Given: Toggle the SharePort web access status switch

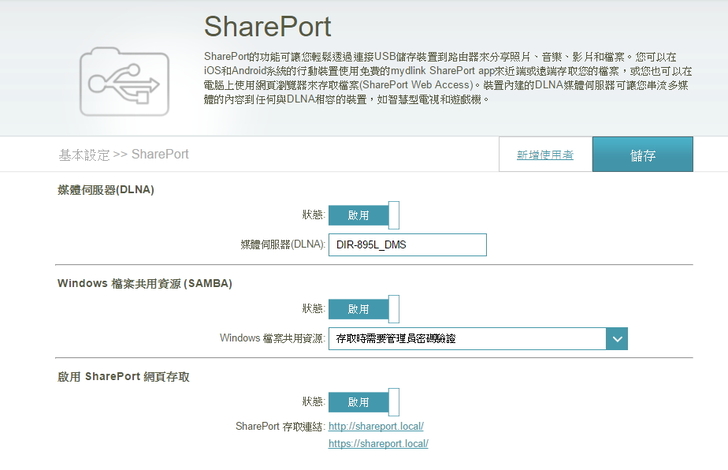Looking at the screenshot, I should click(x=364, y=402).
